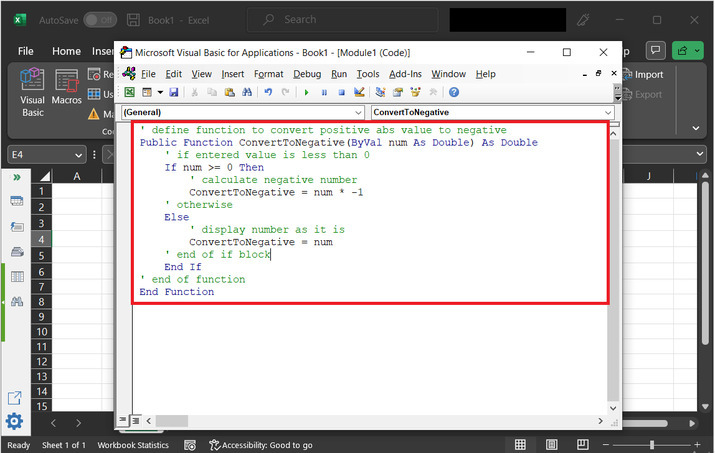This screenshot has width=715, height=453.
Task: Adjust the Excel zoom slider
Action: pos(652,444)
